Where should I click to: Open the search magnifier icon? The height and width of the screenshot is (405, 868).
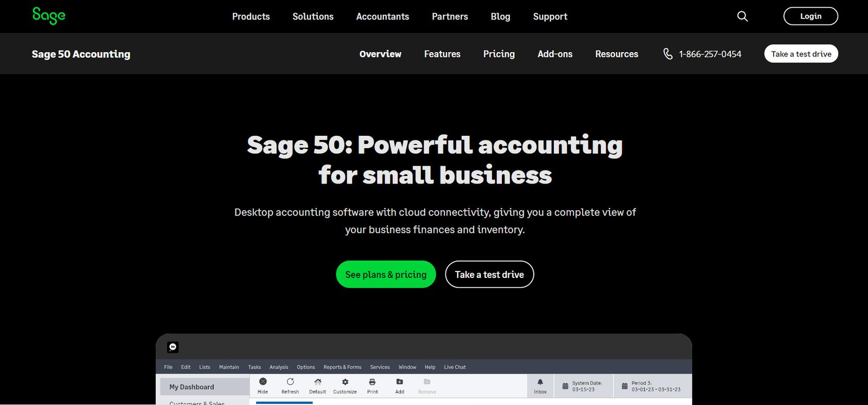743,16
